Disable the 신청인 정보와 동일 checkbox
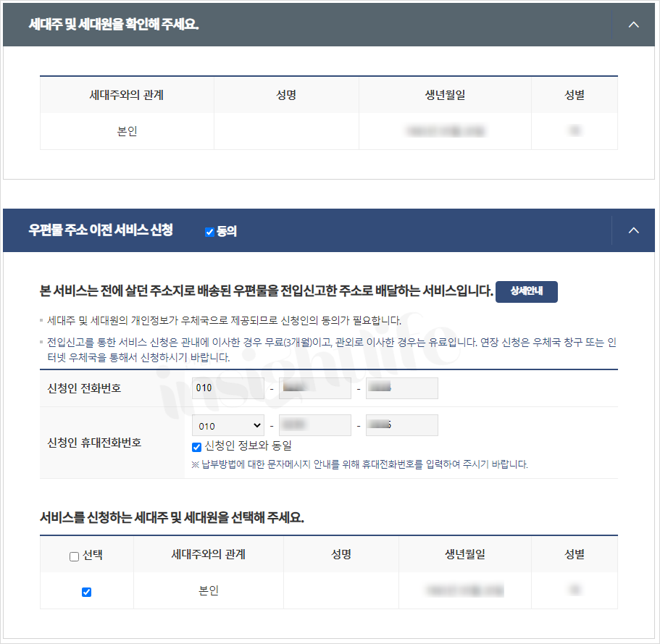This screenshot has height=644, width=660. 196,447
